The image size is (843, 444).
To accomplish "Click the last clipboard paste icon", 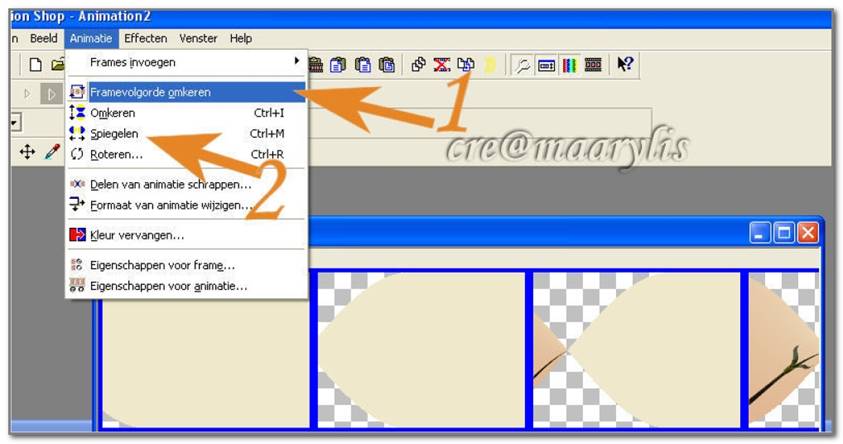I will (x=387, y=65).
